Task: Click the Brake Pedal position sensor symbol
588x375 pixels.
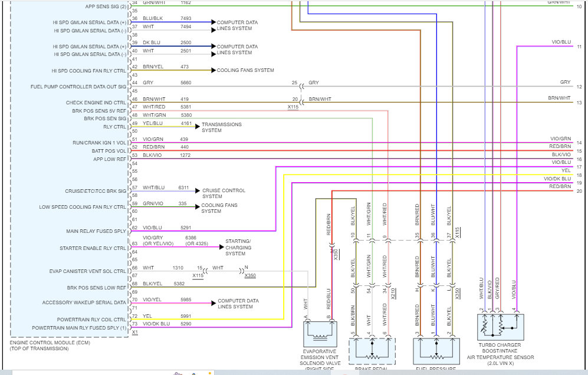Action: pyautogui.click(x=372, y=351)
